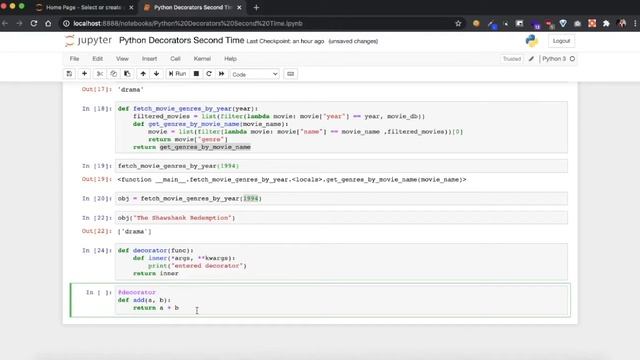Viewport: 640px width, 360px height.
Task: Open the cell type Code dropdown
Action: (x=255, y=74)
